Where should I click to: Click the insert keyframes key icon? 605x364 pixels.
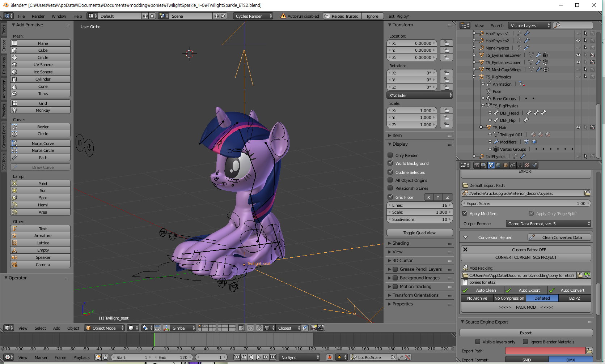click(400, 357)
